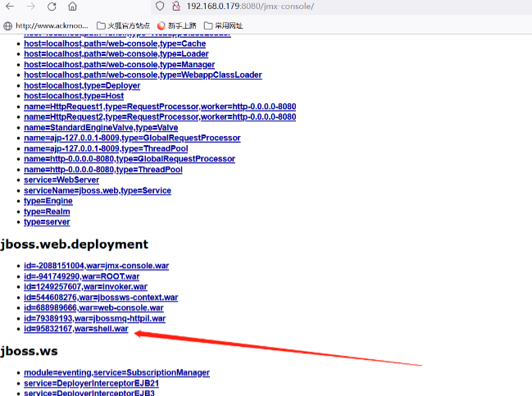Open the host=localhost,type=Deployer link
The image size is (532, 396).
pyautogui.click(x=82, y=85)
